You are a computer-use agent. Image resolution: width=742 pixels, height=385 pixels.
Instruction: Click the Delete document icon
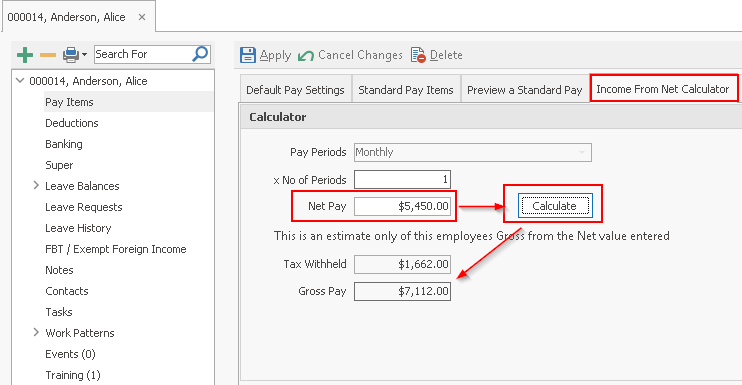click(418, 55)
